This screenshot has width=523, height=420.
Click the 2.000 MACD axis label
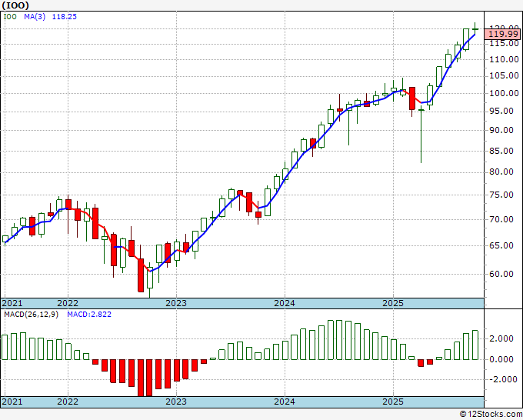[501, 338]
